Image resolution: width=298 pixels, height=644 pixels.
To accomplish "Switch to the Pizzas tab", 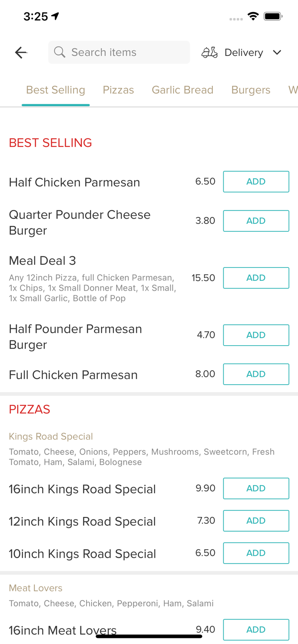I will [118, 90].
